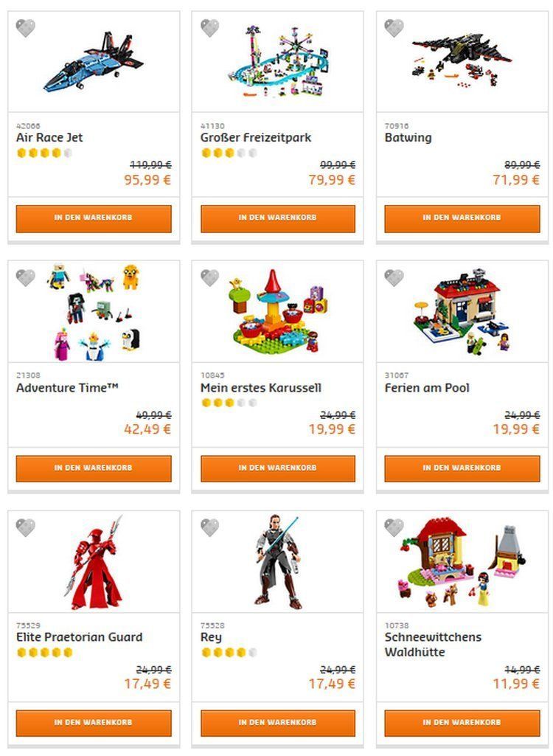This screenshot has height=756, width=553.
Task: Add Rey to the shopping cart
Action: pyautogui.click(x=277, y=723)
